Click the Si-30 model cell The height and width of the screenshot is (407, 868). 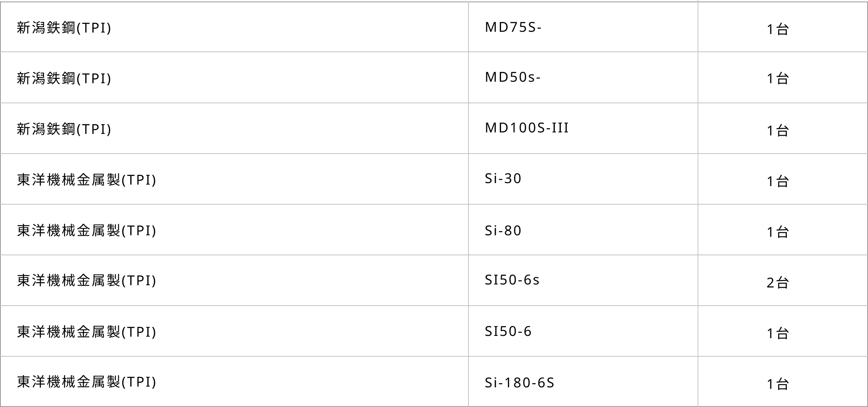coord(503,179)
